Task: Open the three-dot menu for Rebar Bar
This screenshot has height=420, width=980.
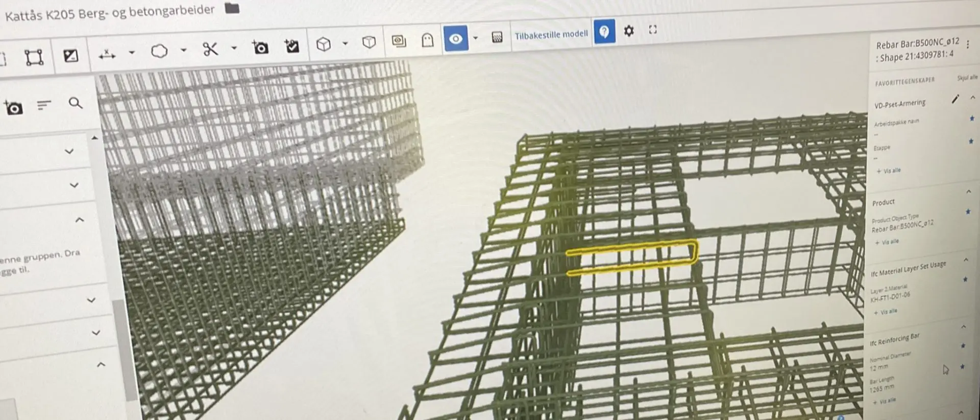Action: (968, 45)
